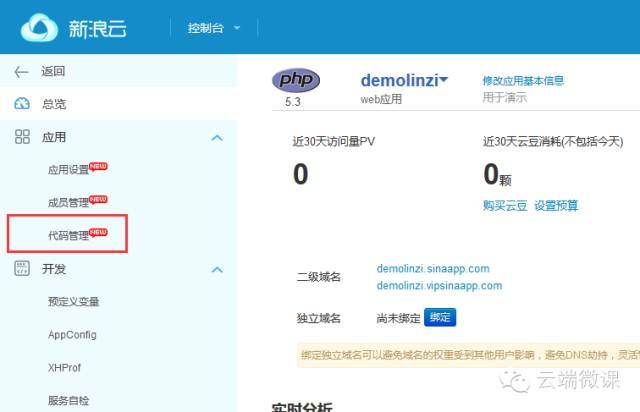Image resolution: width=640 pixels, height=412 pixels.
Task: Click the PHP 5.3 logo icon
Action: coord(296,80)
